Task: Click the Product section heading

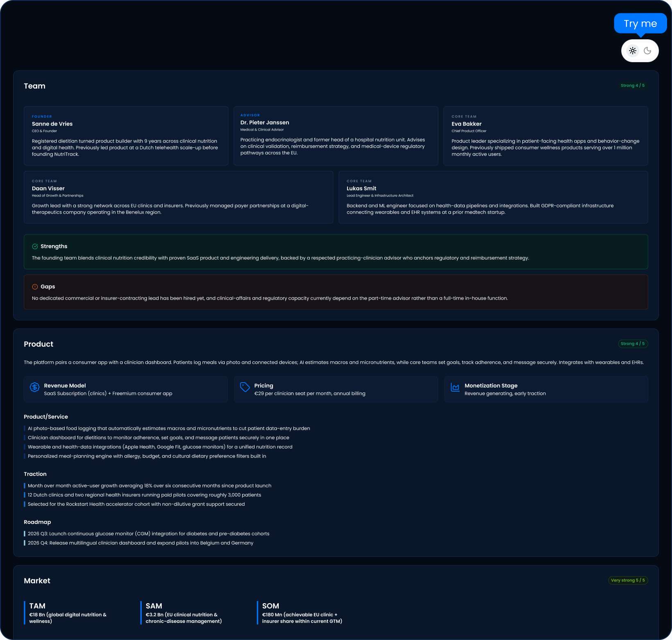Action: pyautogui.click(x=38, y=344)
